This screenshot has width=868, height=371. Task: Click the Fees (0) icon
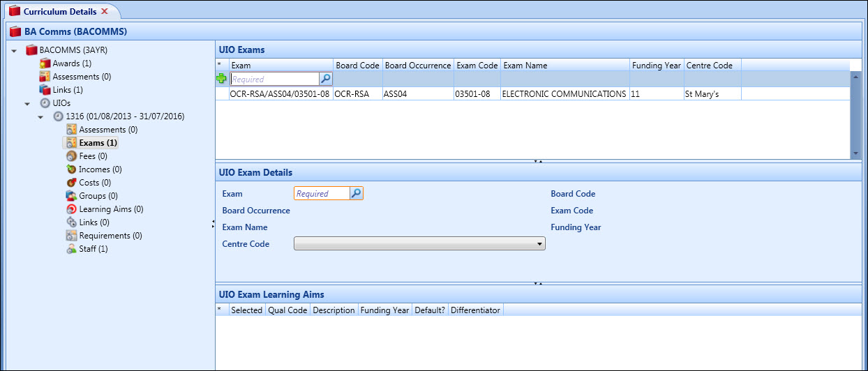pos(71,156)
